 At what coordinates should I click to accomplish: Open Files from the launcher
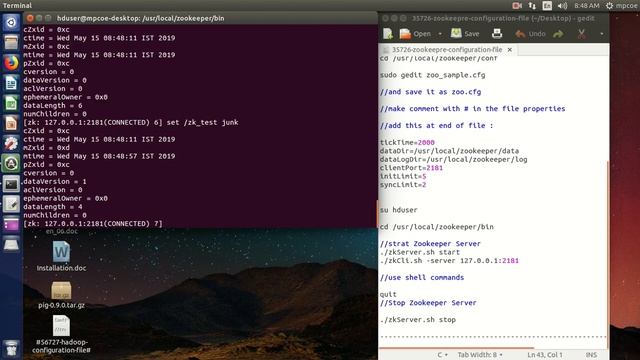pos(11,42)
